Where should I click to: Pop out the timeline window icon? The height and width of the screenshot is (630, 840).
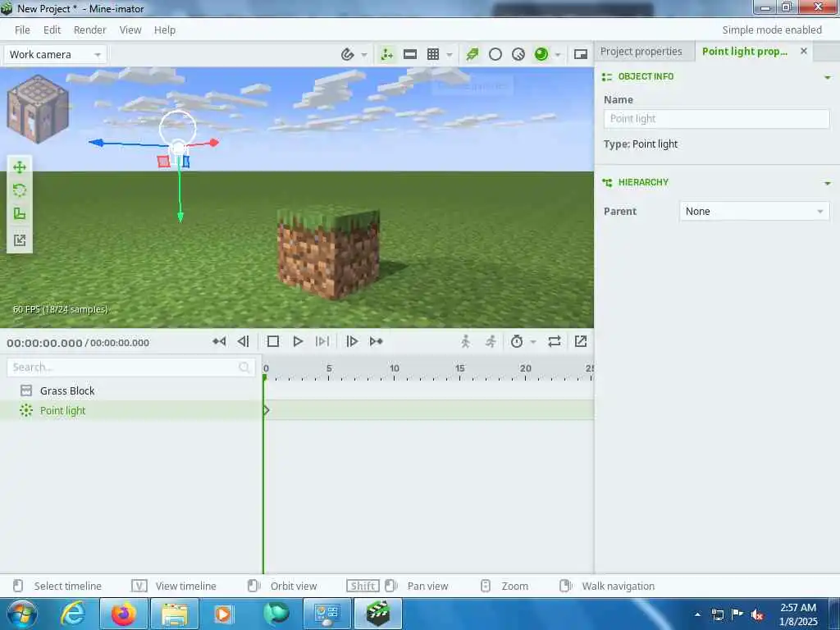pos(581,341)
